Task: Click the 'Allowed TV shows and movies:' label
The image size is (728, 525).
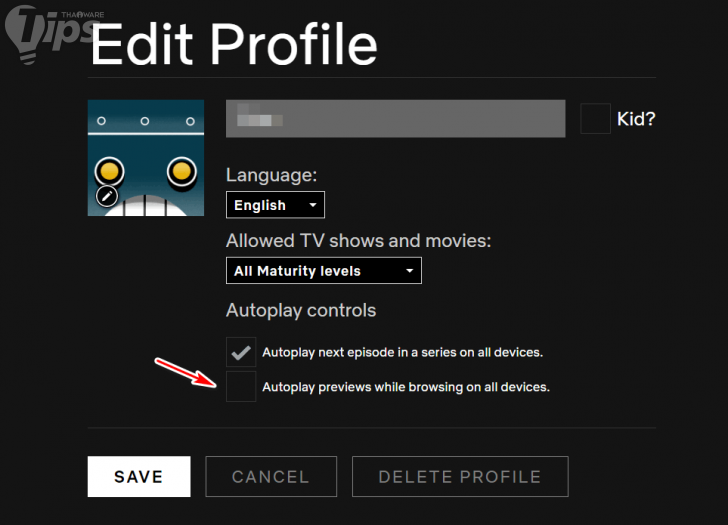Action: pyautogui.click(x=358, y=241)
